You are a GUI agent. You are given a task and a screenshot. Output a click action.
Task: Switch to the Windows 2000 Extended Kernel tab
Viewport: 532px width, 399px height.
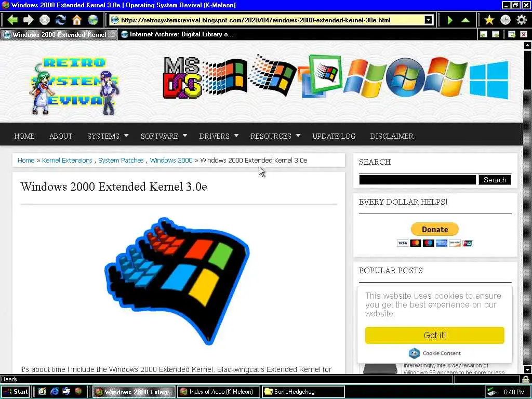(x=59, y=34)
